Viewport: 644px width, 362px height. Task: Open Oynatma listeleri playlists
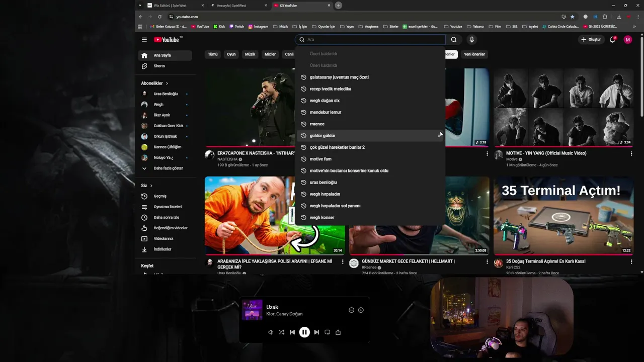pos(165,207)
